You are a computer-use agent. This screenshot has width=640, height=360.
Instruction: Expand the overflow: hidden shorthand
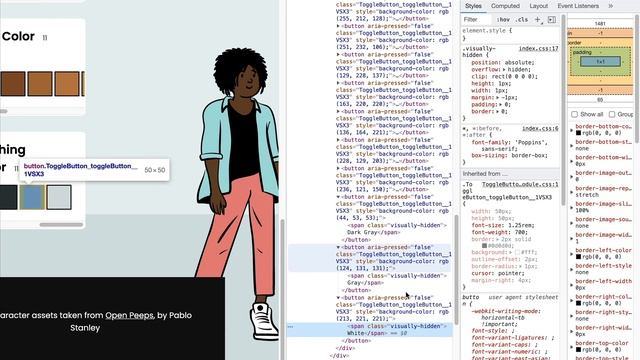coord(504,70)
